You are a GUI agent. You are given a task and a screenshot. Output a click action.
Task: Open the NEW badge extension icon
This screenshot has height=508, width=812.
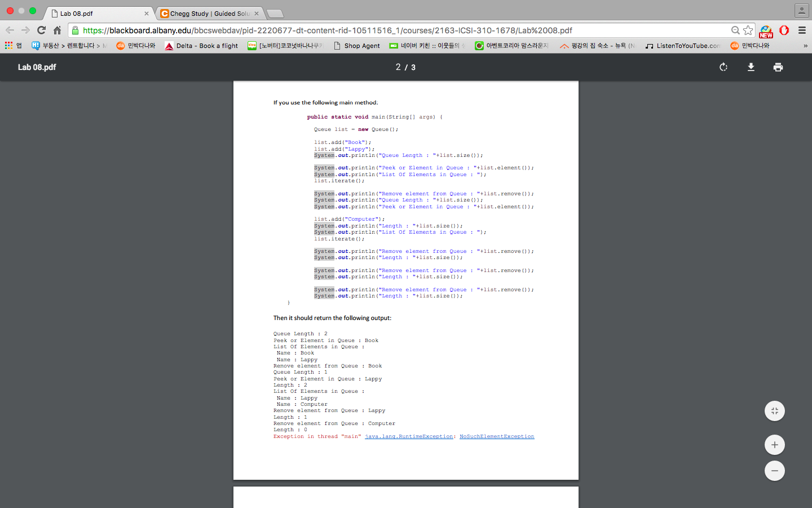[765, 30]
